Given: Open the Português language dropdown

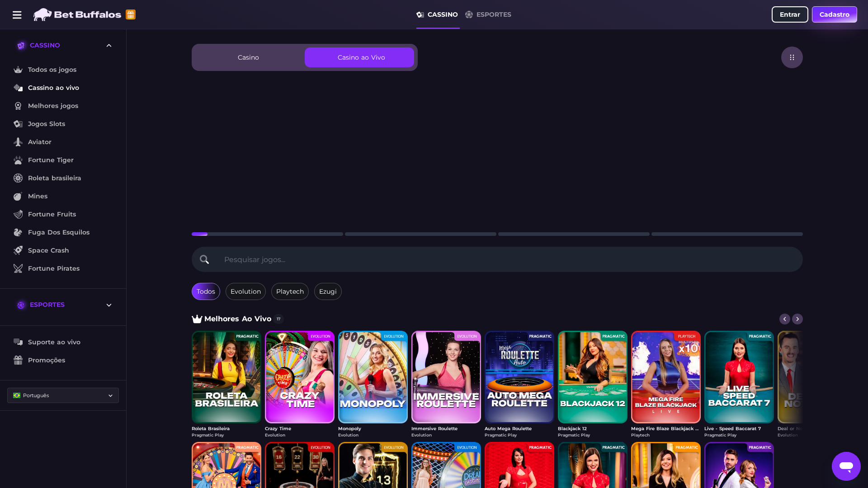Looking at the screenshot, I should (63, 395).
